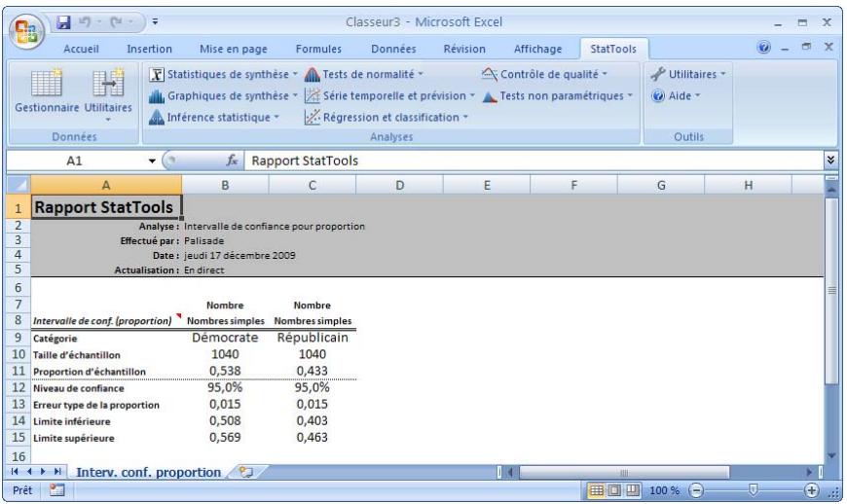Image resolution: width=847 pixels, height=504 pixels.
Task: Open the Name Box dropdown arrow
Action: (x=152, y=161)
